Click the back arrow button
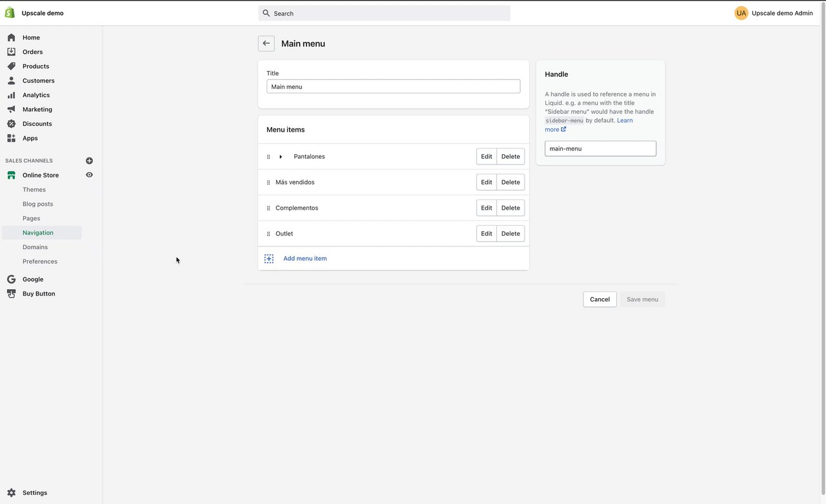 (266, 43)
